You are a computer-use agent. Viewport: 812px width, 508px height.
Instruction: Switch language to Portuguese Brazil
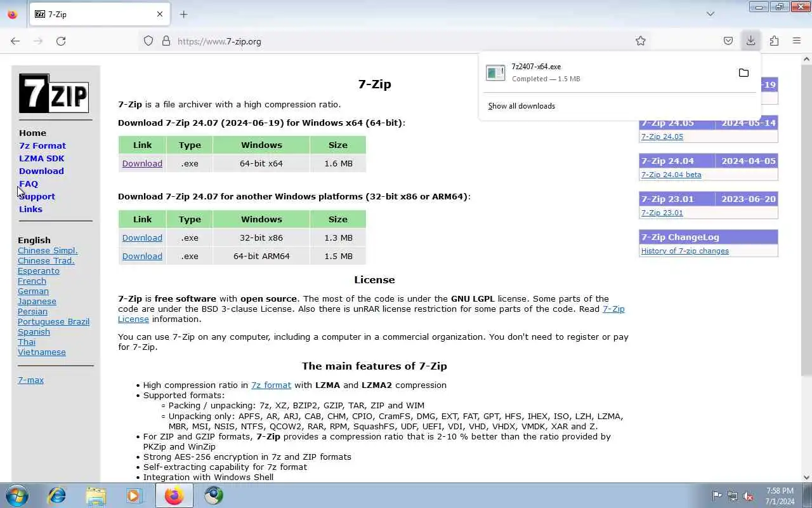(53, 321)
